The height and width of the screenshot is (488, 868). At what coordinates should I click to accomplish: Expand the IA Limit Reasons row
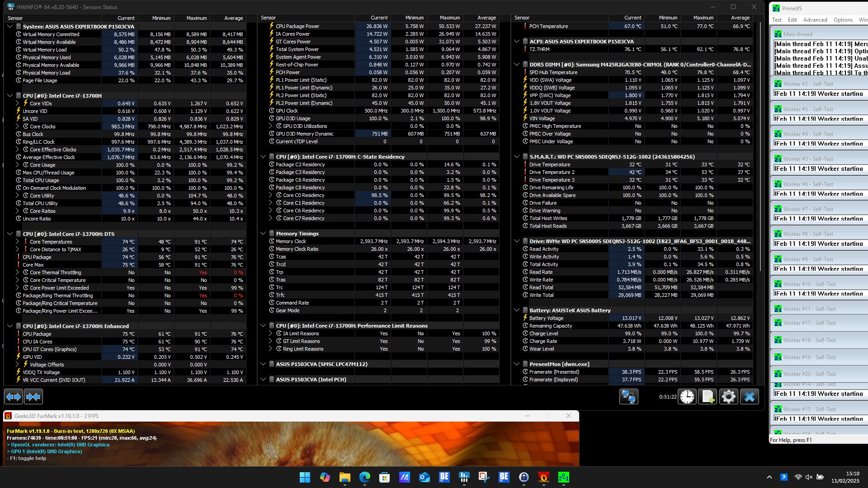271,333
